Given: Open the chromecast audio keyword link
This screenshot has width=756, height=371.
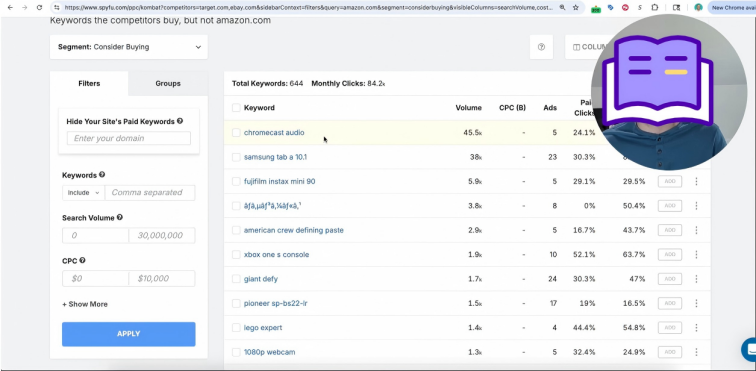Looking at the screenshot, I should click(274, 132).
